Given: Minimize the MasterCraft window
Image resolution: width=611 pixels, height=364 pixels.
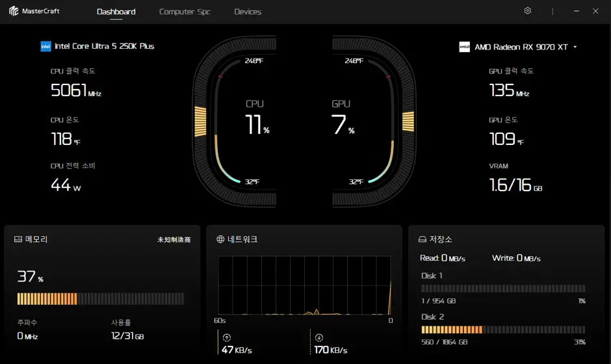Looking at the screenshot, I should (x=577, y=11).
